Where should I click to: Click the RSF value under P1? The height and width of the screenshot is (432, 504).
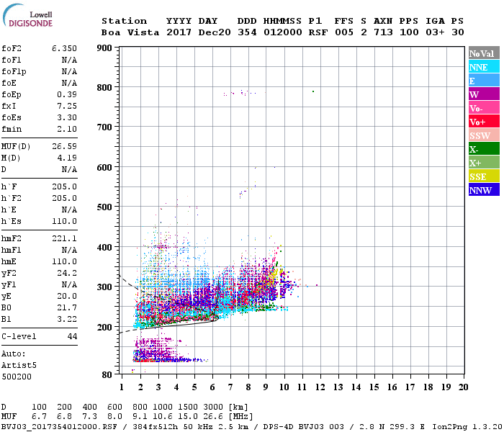(x=318, y=32)
